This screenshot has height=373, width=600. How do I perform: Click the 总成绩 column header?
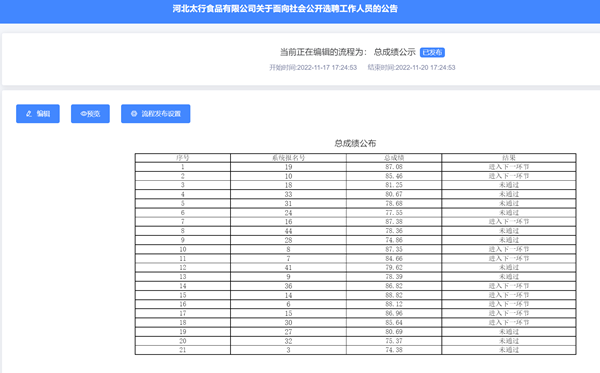pyautogui.click(x=394, y=158)
